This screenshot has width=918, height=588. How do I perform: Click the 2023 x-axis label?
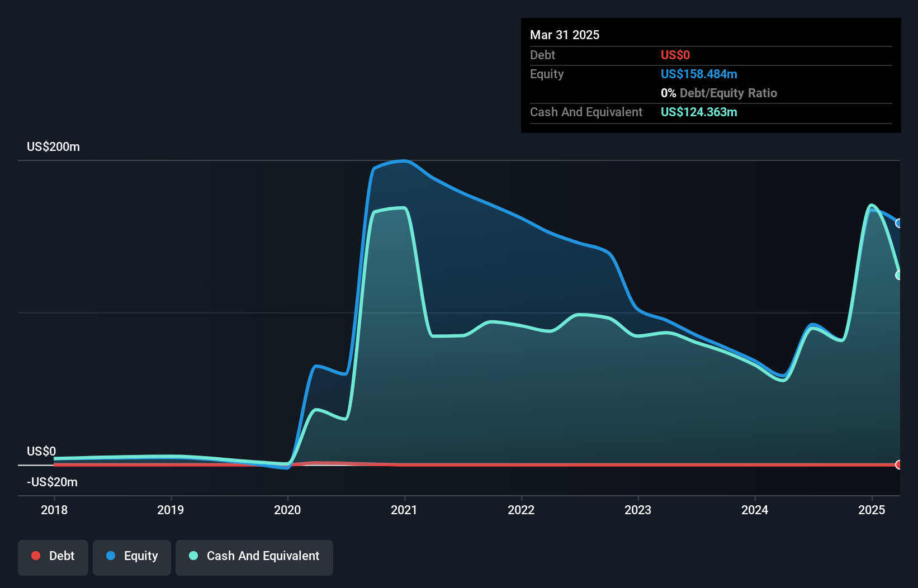click(x=638, y=510)
